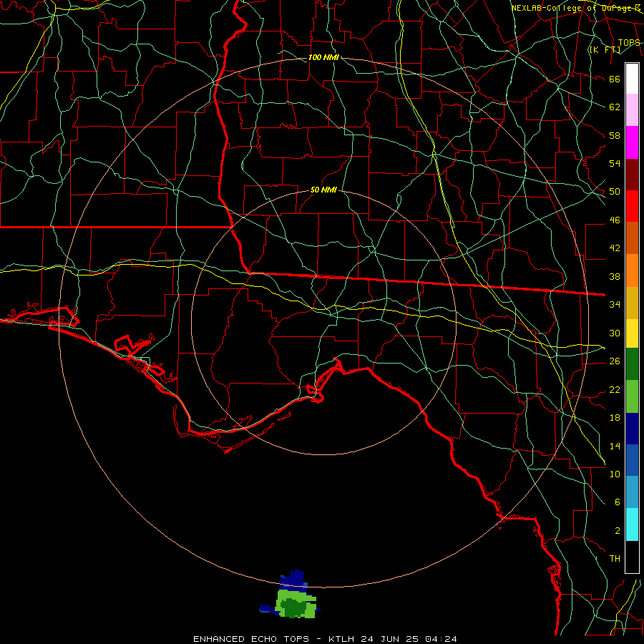This screenshot has width=644, height=644.
Task: Click the '24 JUN 25' date stamp
Action: point(389,639)
